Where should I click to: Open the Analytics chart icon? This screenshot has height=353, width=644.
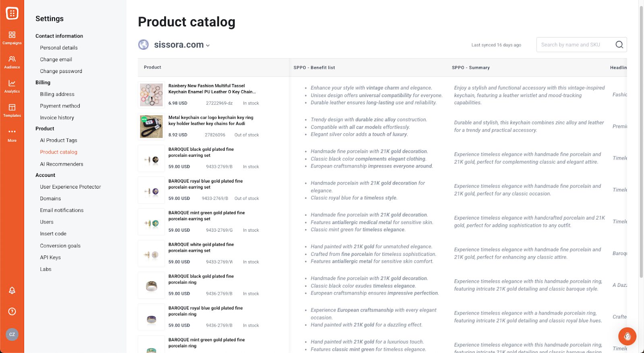tap(12, 86)
